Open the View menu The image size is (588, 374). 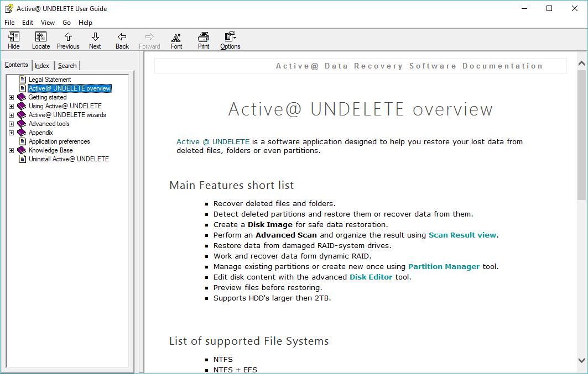(48, 22)
